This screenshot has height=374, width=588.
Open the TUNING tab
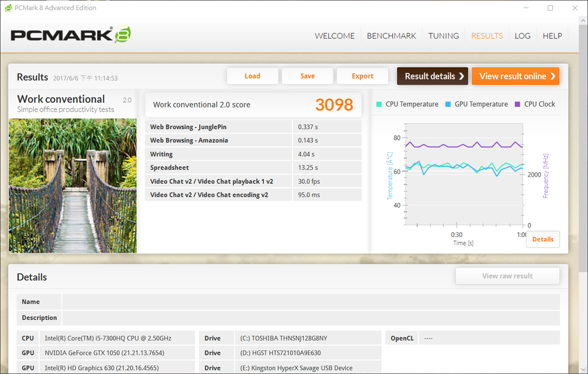[x=443, y=36]
